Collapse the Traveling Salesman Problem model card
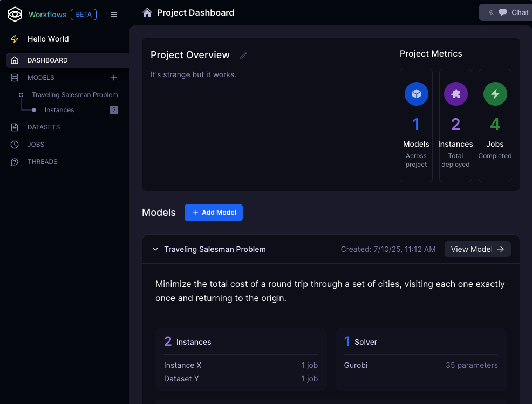 (x=155, y=249)
